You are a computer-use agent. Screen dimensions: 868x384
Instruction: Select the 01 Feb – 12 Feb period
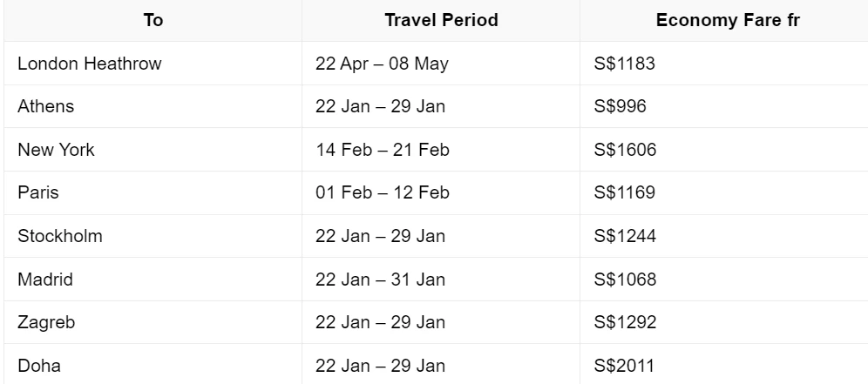pyautogui.click(x=383, y=192)
